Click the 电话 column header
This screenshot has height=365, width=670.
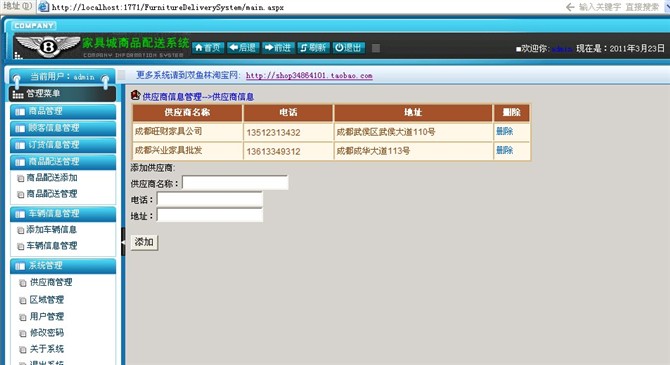[x=288, y=113]
